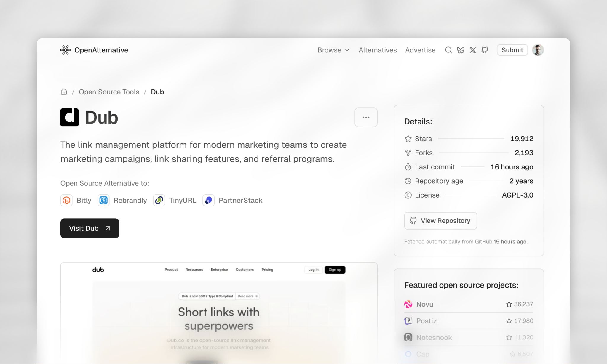Open the Open Source Tools breadcrumb
The image size is (607, 364).
(109, 92)
